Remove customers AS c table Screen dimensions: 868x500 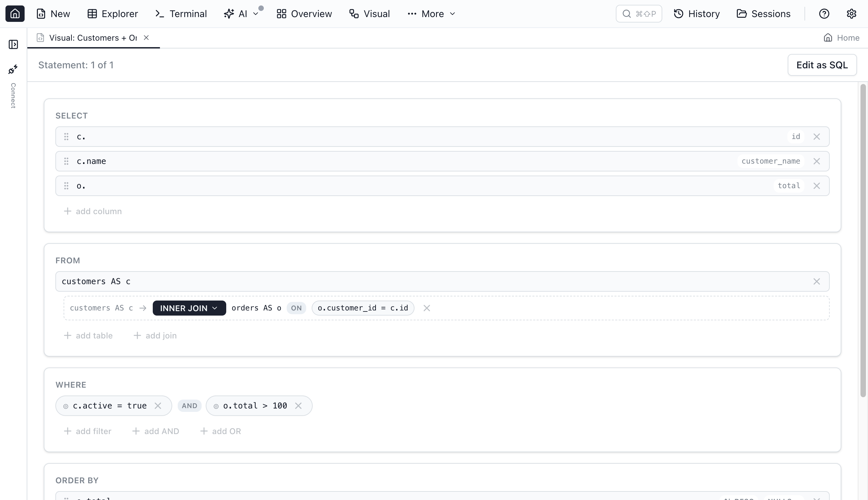817,282
